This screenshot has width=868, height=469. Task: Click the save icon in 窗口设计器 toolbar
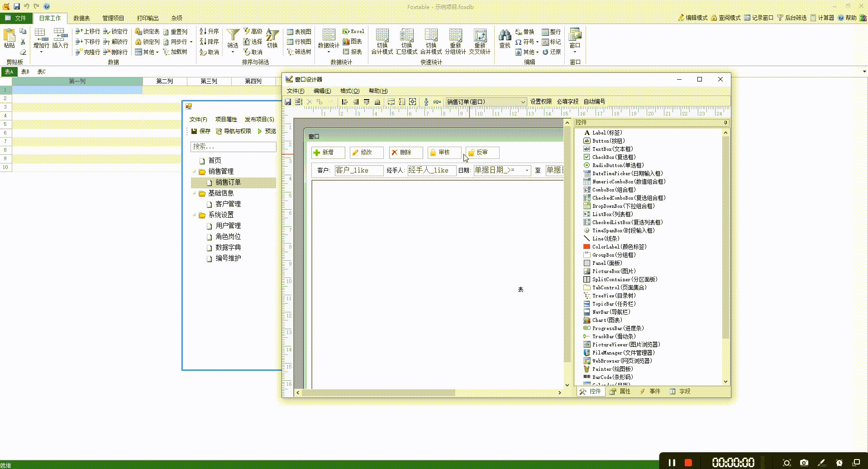[288, 102]
